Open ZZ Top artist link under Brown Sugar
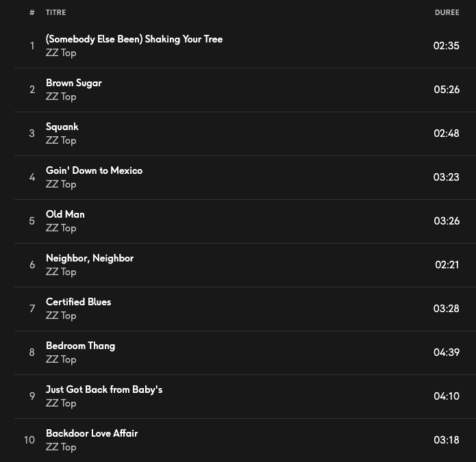 pyautogui.click(x=61, y=97)
